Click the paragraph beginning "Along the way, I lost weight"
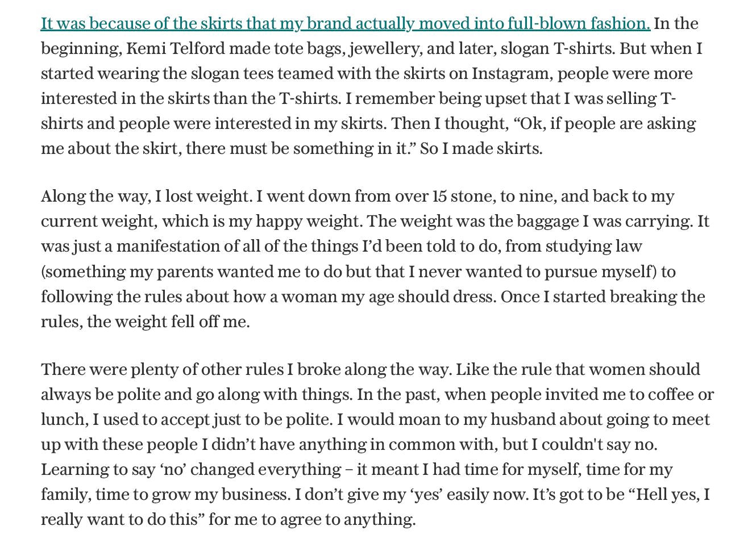The height and width of the screenshot is (555, 756). [375, 259]
